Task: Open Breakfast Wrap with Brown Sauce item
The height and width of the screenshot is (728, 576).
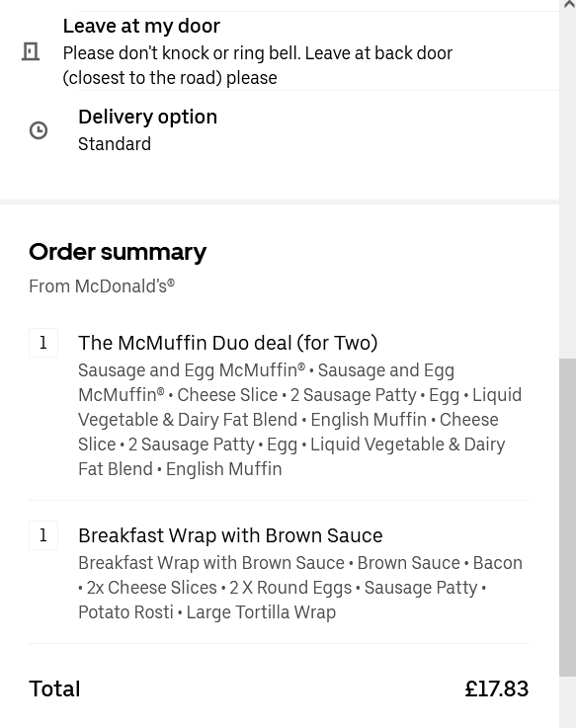Action: [x=230, y=535]
